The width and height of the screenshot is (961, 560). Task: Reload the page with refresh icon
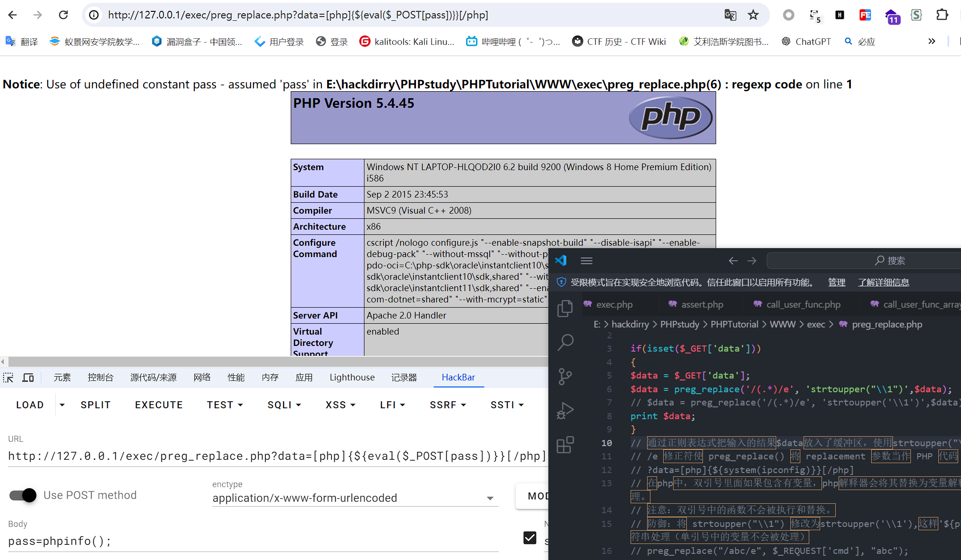(63, 15)
